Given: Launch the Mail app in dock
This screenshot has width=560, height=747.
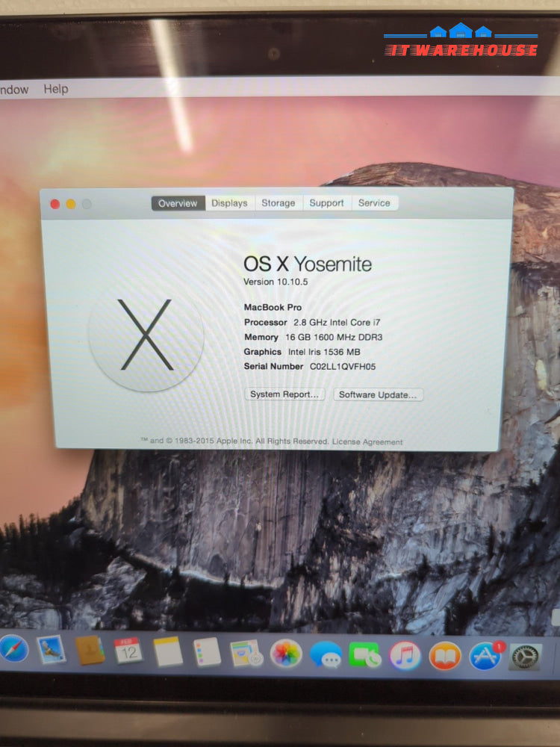Looking at the screenshot, I should coord(51,650).
